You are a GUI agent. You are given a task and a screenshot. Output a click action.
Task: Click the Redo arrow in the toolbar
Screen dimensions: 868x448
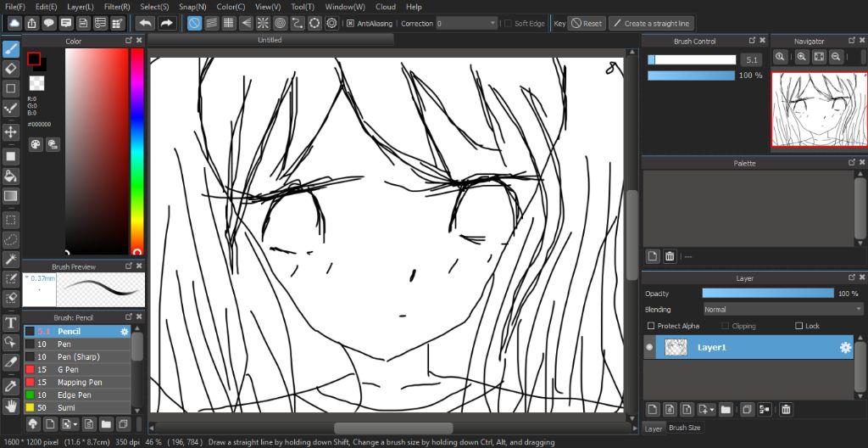click(x=166, y=23)
